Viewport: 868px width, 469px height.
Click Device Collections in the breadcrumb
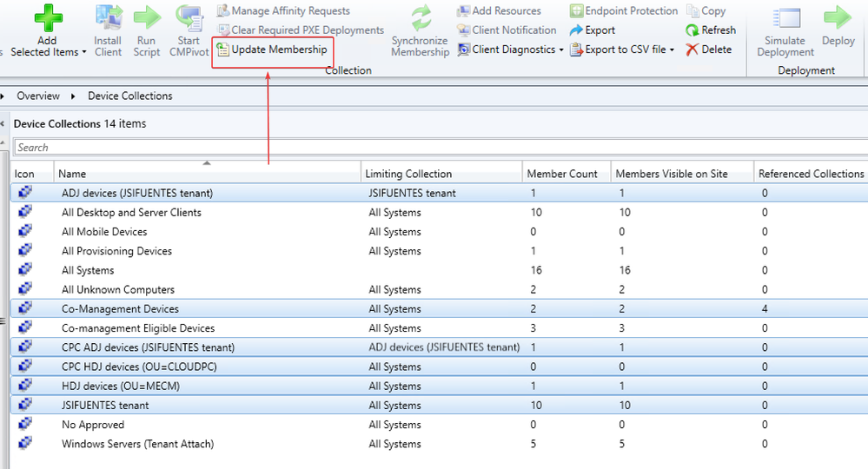tap(130, 96)
